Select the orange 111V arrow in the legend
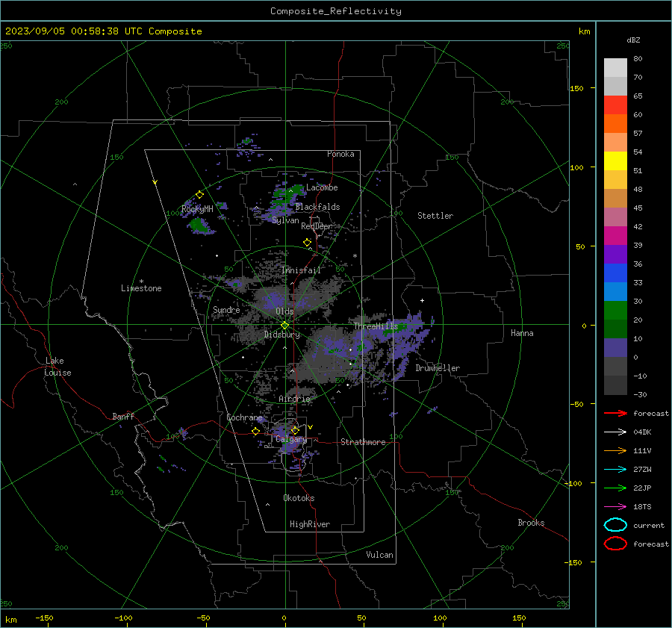This screenshot has height=628, width=672. click(615, 450)
